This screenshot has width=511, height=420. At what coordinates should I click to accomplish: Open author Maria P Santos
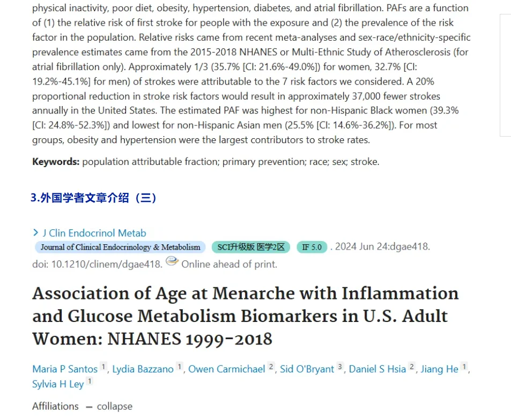tap(65, 369)
